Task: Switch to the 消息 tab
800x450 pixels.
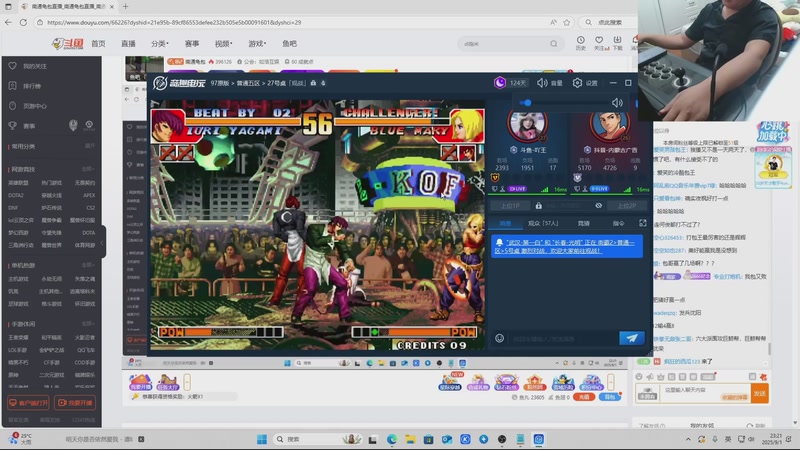Action: 505,223
